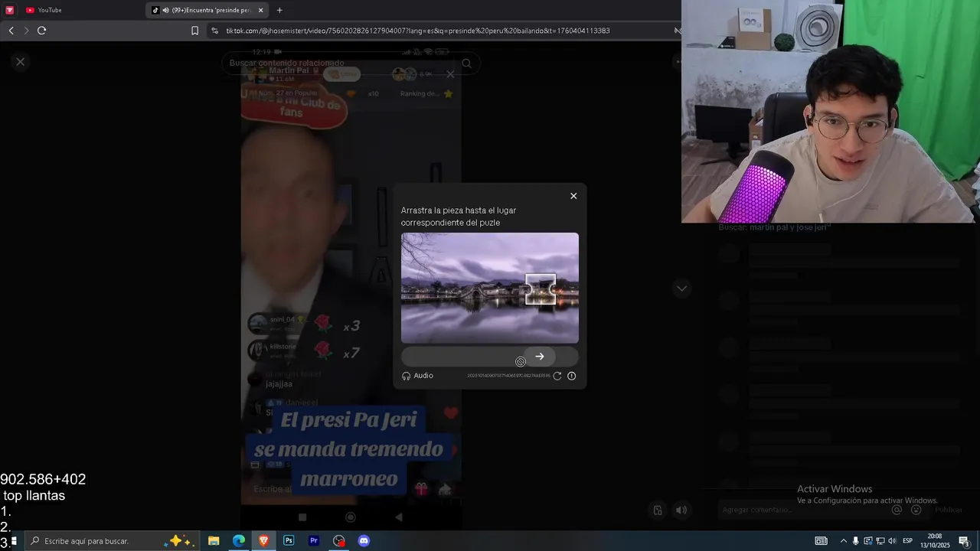Toggle the picture-in-picture mini player icon
This screenshot has width=980, height=551.
pos(658,510)
